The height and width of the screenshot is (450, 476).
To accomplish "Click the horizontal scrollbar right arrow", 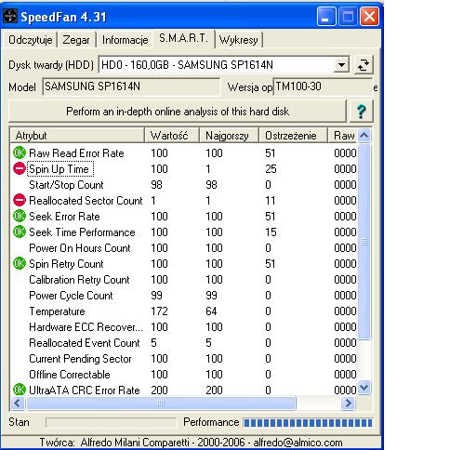I will (x=349, y=404).
